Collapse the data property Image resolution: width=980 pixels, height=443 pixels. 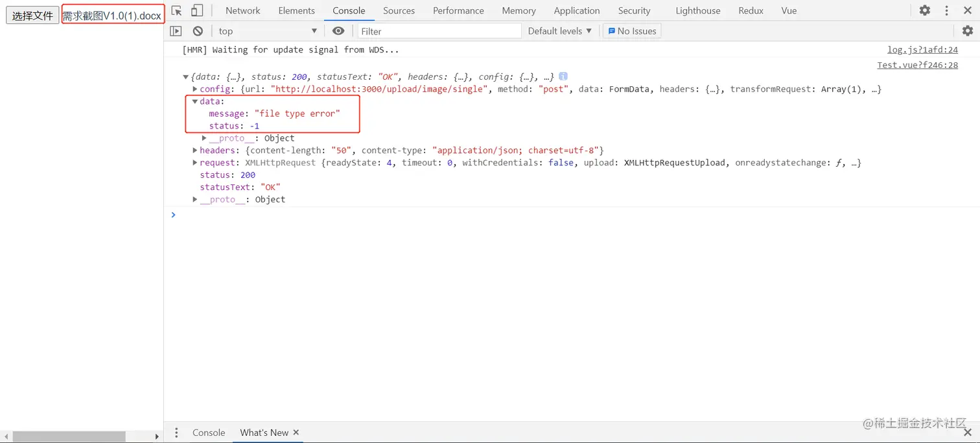coord(195,101)
